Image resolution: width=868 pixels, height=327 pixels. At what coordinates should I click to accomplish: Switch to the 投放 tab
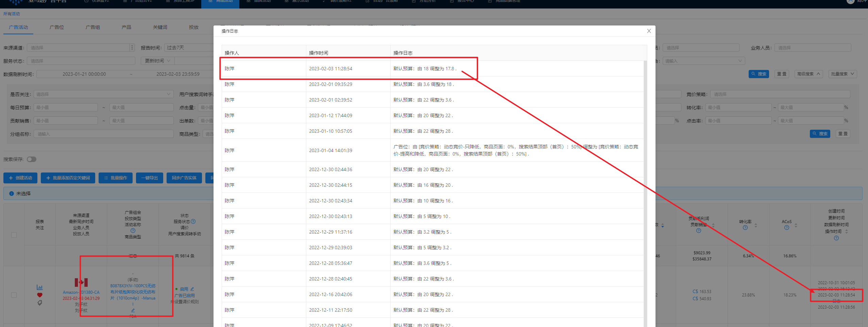[194, 27]
